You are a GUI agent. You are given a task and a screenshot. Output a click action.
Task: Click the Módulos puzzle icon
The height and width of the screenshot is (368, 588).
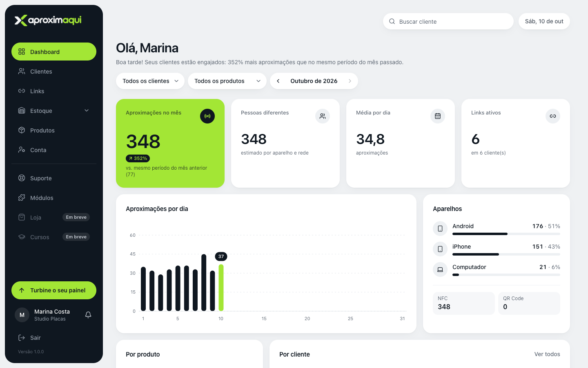point(22,197)
